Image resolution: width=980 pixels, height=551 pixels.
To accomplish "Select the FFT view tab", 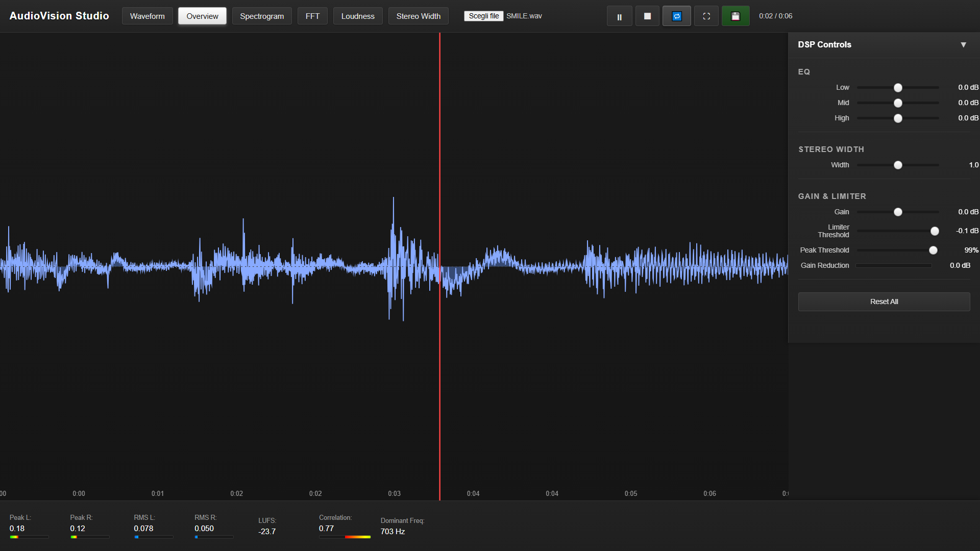I will click(x=312, y=16).
